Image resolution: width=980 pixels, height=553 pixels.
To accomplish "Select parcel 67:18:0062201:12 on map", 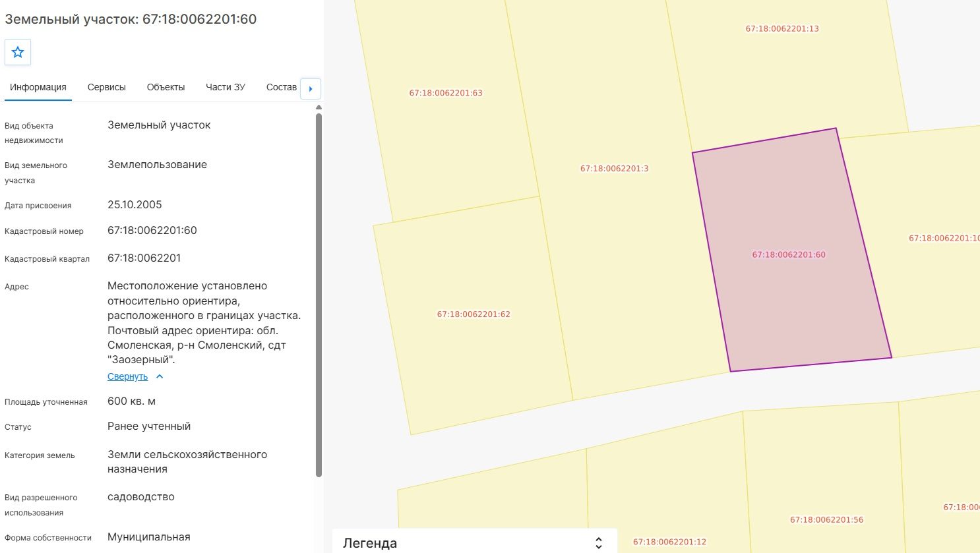I will 669,542.
